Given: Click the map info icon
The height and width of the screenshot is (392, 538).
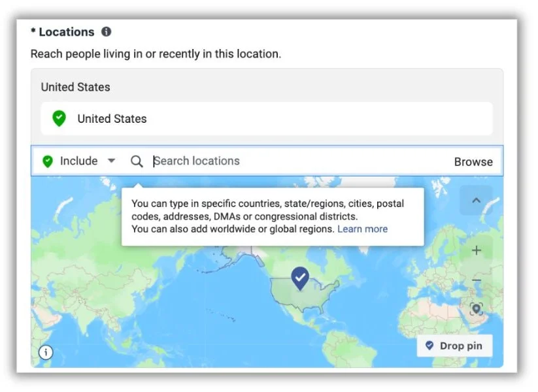Looking at the screenshot, I should coord(46,352).
